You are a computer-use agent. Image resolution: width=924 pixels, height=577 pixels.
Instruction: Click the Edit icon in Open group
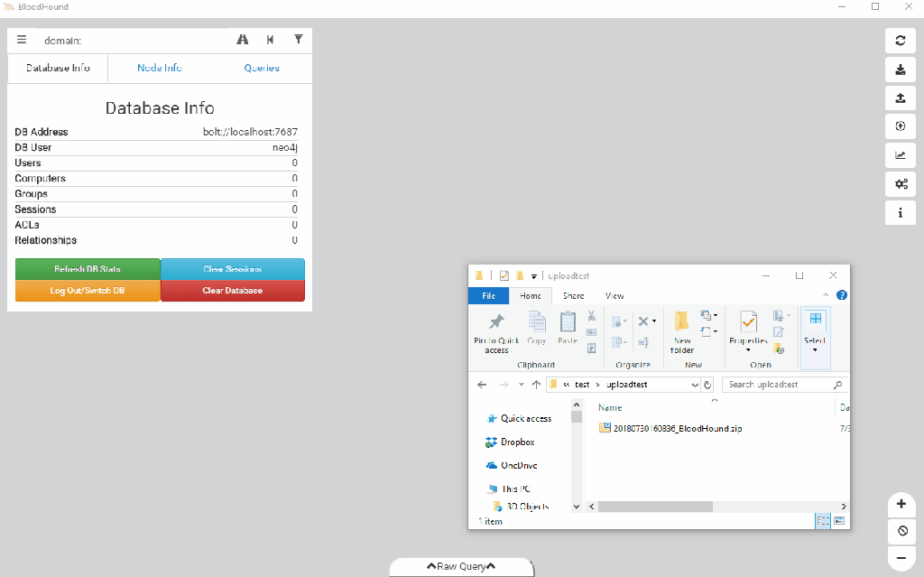click(779, 332)
